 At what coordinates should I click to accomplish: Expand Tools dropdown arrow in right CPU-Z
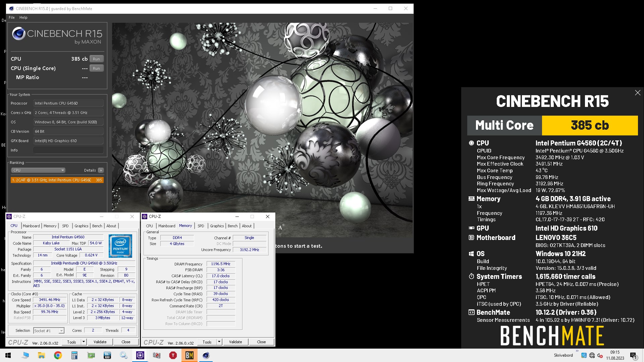coord(219,342)
